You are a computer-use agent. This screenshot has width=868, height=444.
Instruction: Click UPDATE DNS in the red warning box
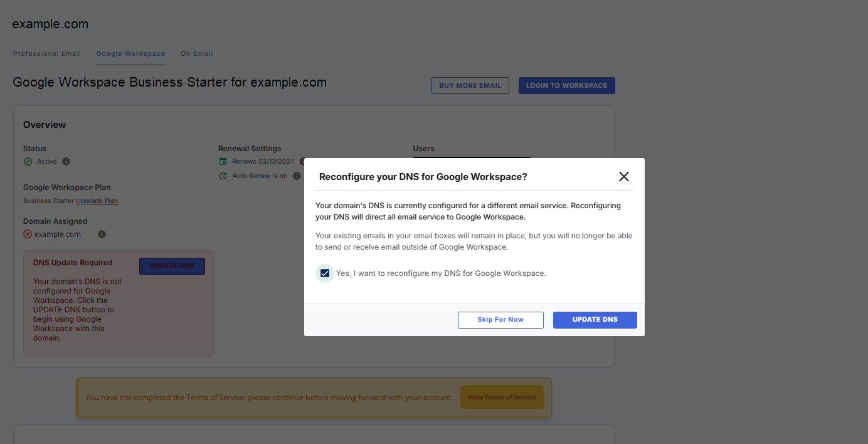coord(172,266)
